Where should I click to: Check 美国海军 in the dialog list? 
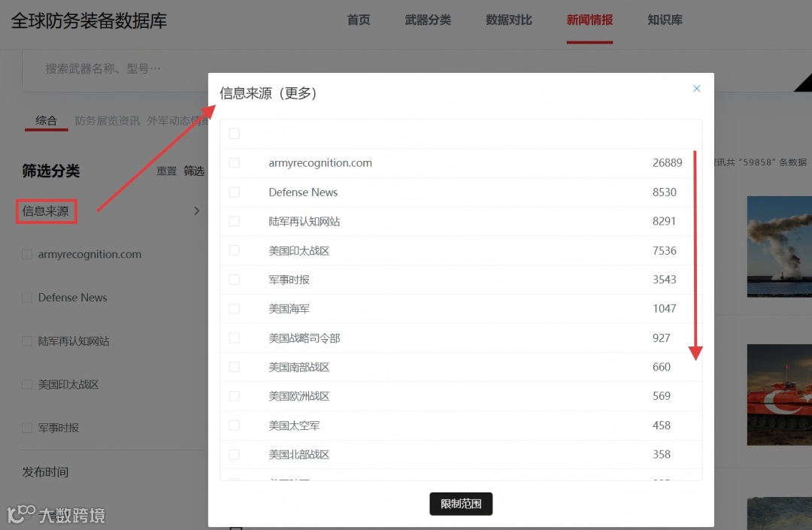pos(234,308)
